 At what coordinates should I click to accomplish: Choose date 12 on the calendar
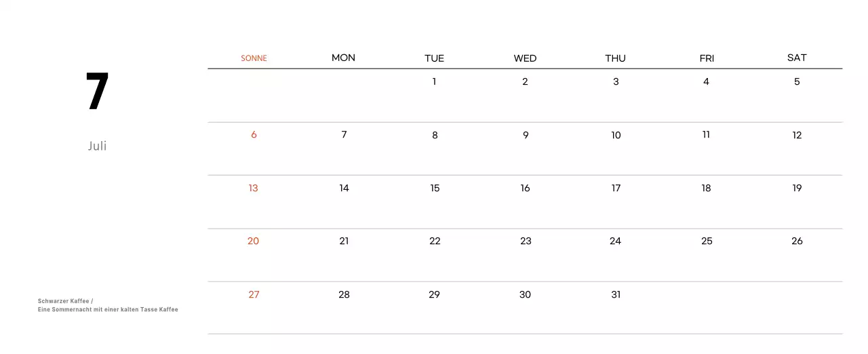tap(797, 135)
